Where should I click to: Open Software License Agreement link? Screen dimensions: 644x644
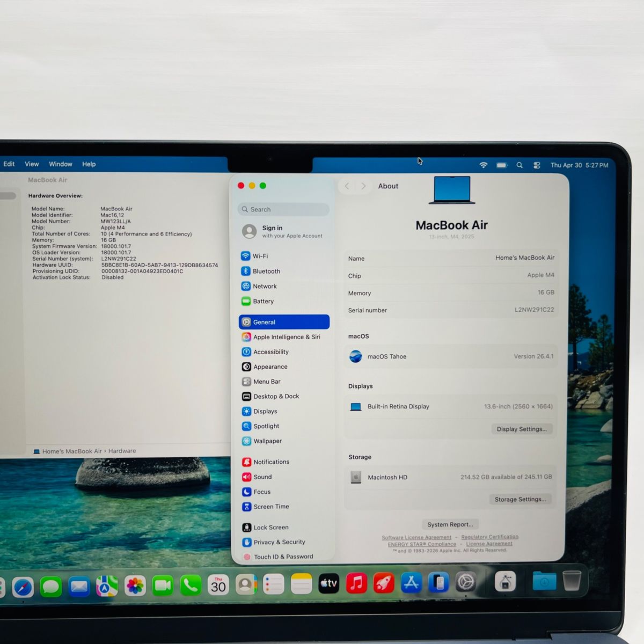click(416, 537)
